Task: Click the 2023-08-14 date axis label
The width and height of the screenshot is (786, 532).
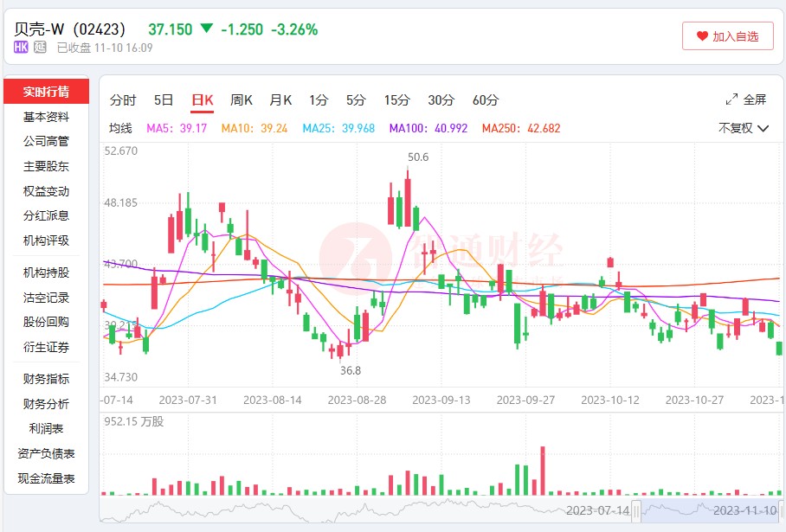Action: (272, 401)
